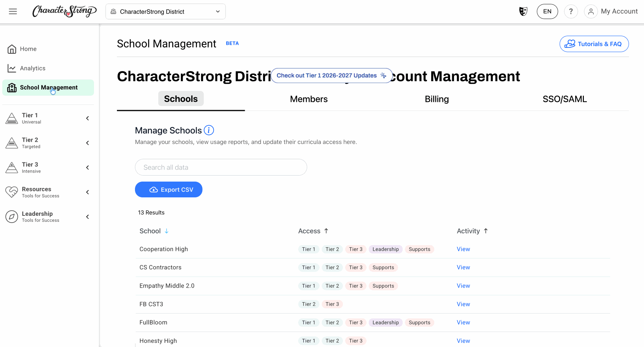The height and width of the screenshot is (347, 644).
Task: Switch to the Members tab
Action: (x=309, y=99)
